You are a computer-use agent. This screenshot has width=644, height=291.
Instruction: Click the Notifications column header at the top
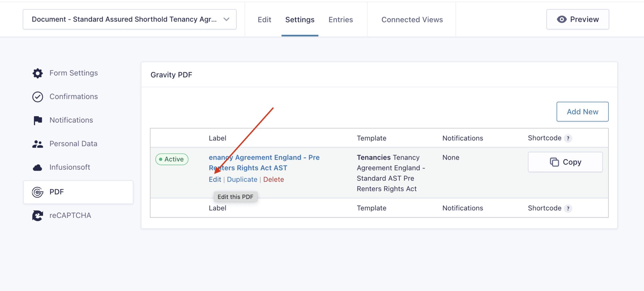click(x=463, y=138)
